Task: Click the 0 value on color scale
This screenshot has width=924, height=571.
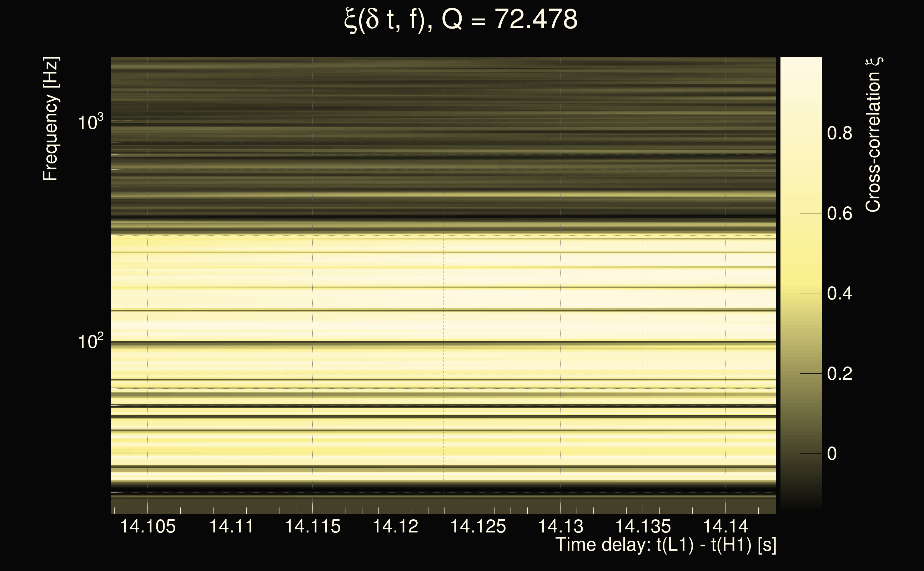Action: click(x=832, y=454)
